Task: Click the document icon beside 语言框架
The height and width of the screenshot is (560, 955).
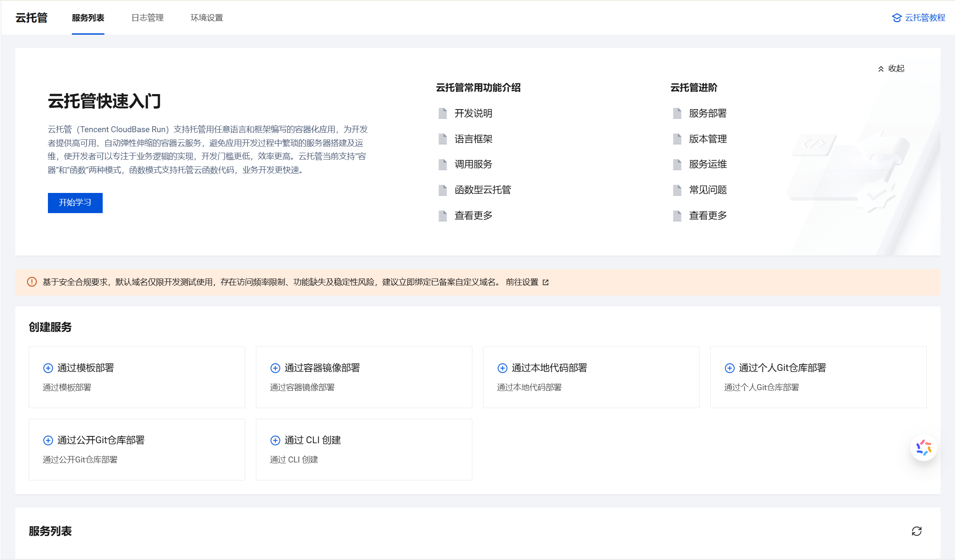Action: click(x=443, y=139)
